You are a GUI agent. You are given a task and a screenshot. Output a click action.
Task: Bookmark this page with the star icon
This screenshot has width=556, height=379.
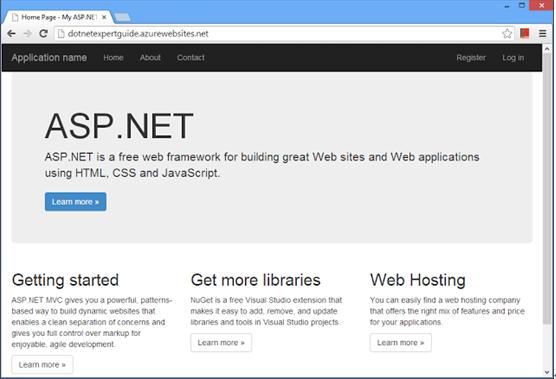507,34
